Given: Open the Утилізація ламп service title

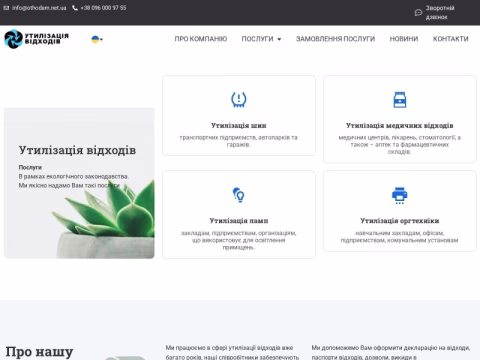Looking at the screenshot, I should click(239, 221).
